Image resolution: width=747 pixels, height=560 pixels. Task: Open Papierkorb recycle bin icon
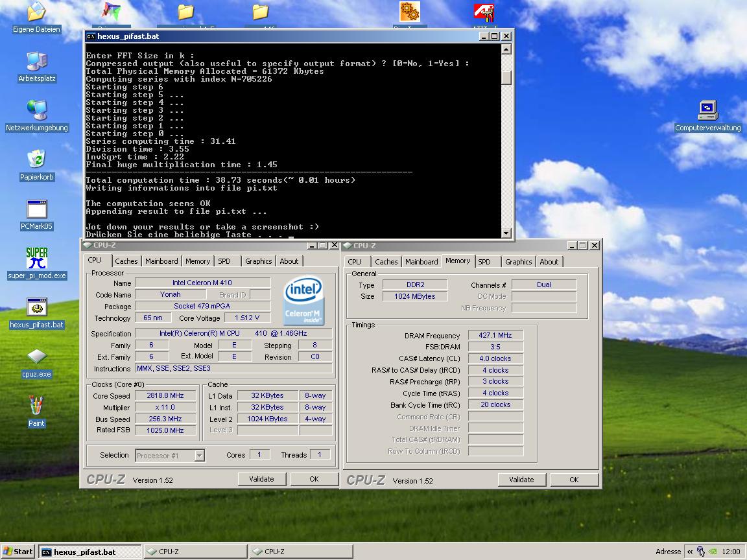37,165
